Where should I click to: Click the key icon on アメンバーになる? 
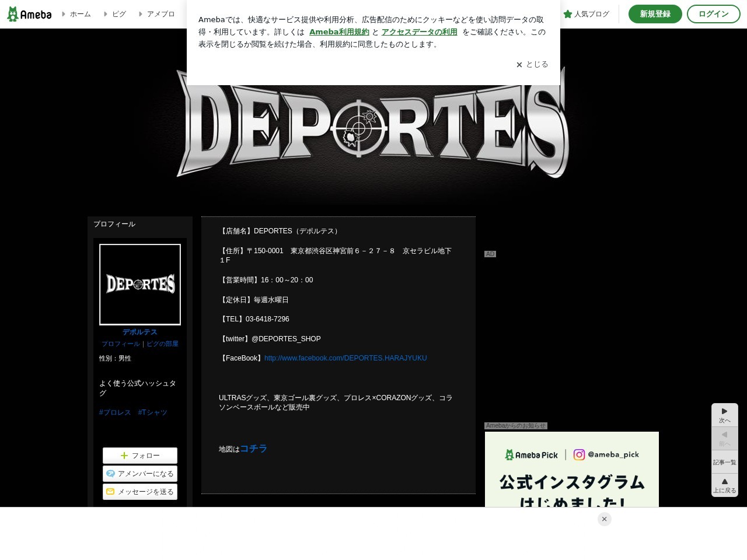pyautogui.click(x=111, y=474)
